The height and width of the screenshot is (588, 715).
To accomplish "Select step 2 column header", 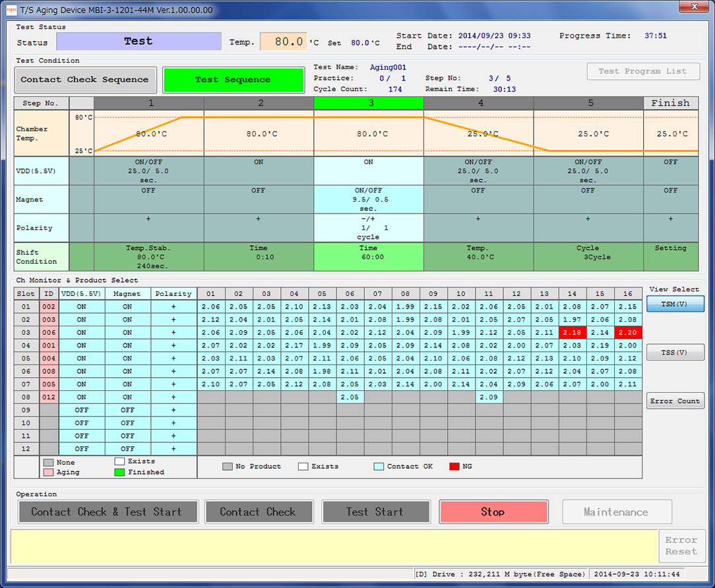I will [x=259, y=103].
